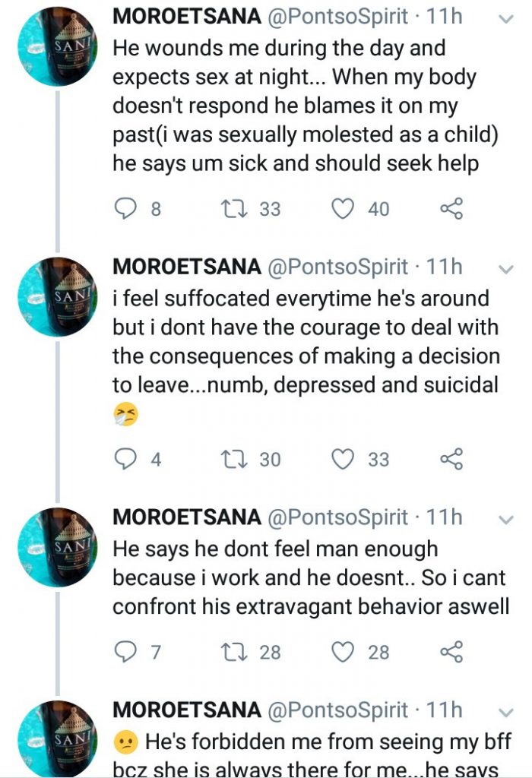The width and height of the screenshot is (532, 778).
Task: Like the tweet with 40 likes
Action: [344, 208]
